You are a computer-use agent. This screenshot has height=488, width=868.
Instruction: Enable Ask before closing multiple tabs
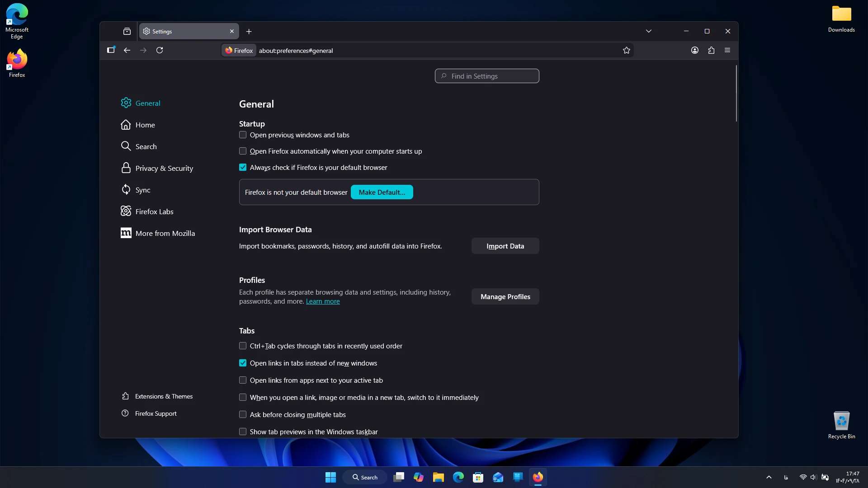pyautogui.click(x=243, y=414)
